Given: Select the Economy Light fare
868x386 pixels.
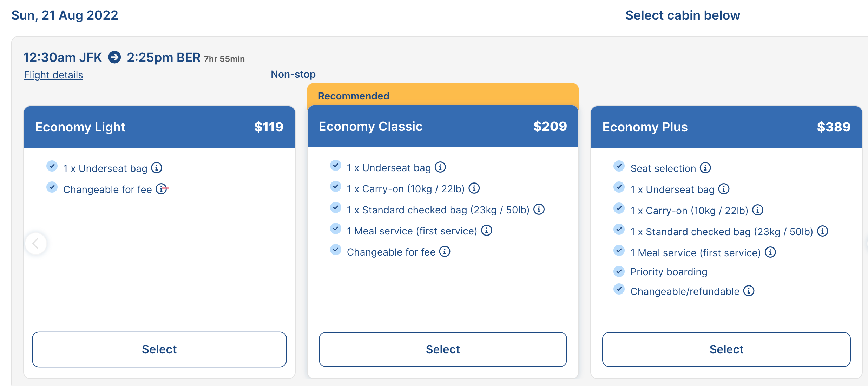Looking at the screenshot, I should point(159,349).
